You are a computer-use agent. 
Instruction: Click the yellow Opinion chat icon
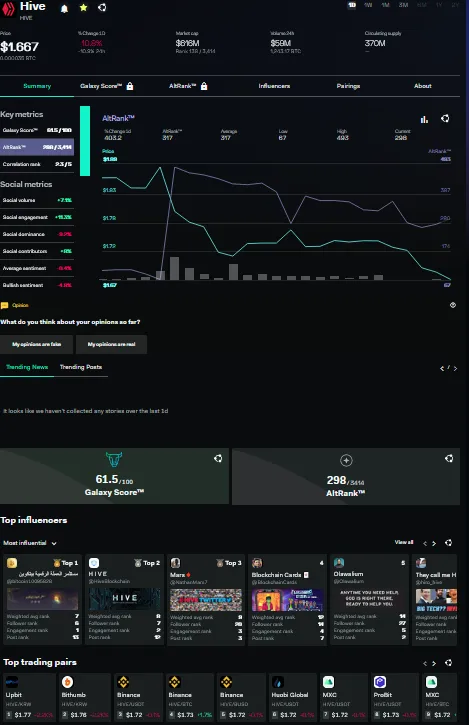tap(5, 305)
